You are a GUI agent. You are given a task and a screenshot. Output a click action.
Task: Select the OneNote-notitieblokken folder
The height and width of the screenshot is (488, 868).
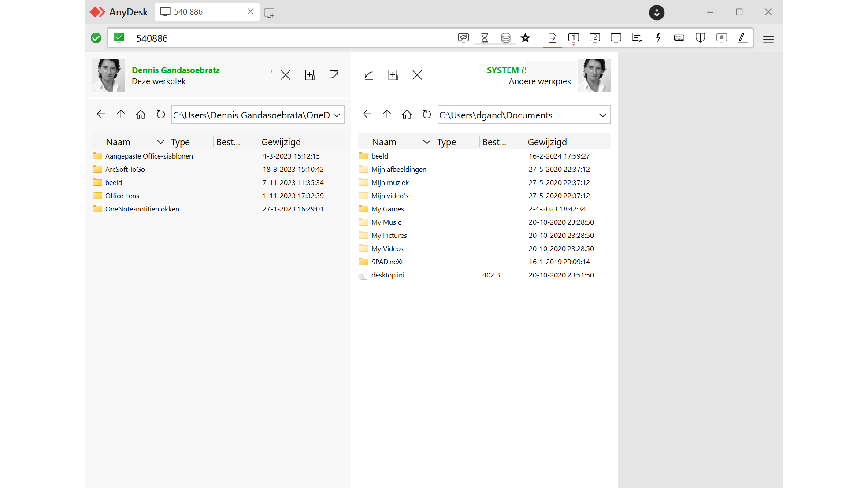(x=142, y=209)
